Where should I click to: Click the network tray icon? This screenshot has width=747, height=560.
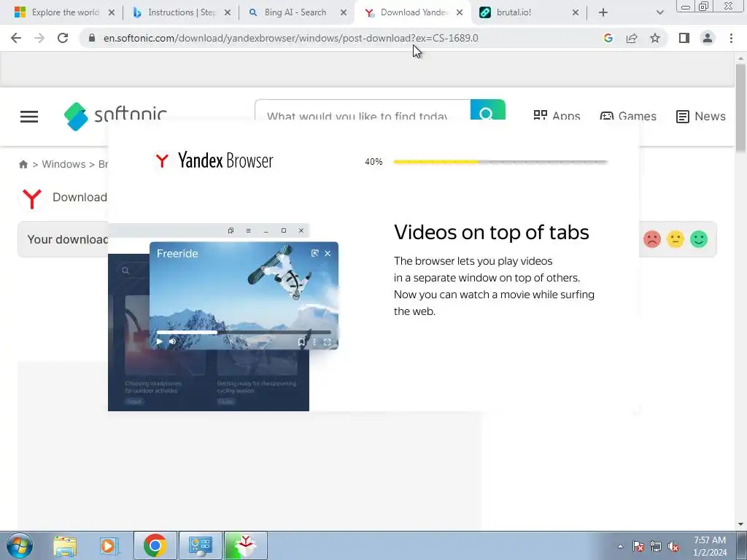[x=656, y=546]
